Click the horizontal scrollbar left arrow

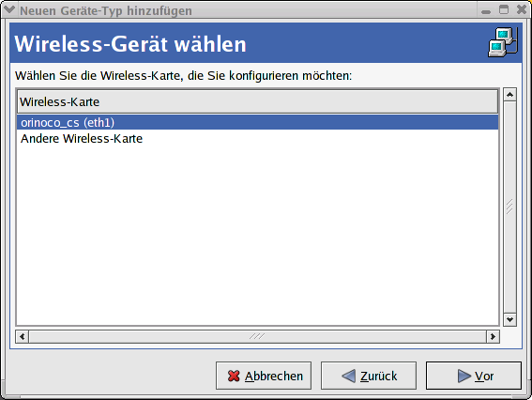(x=23, y=336)
